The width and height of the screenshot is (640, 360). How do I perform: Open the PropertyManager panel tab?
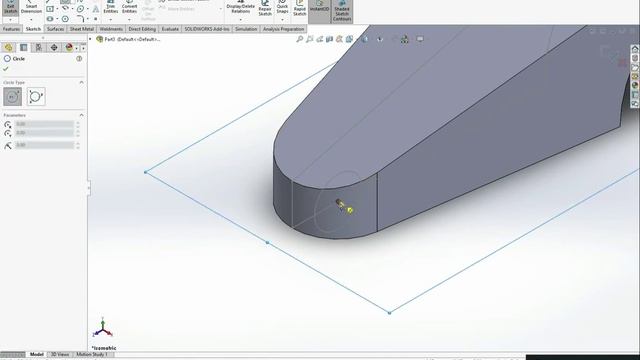pyautogui.click(x=24, y=48)
